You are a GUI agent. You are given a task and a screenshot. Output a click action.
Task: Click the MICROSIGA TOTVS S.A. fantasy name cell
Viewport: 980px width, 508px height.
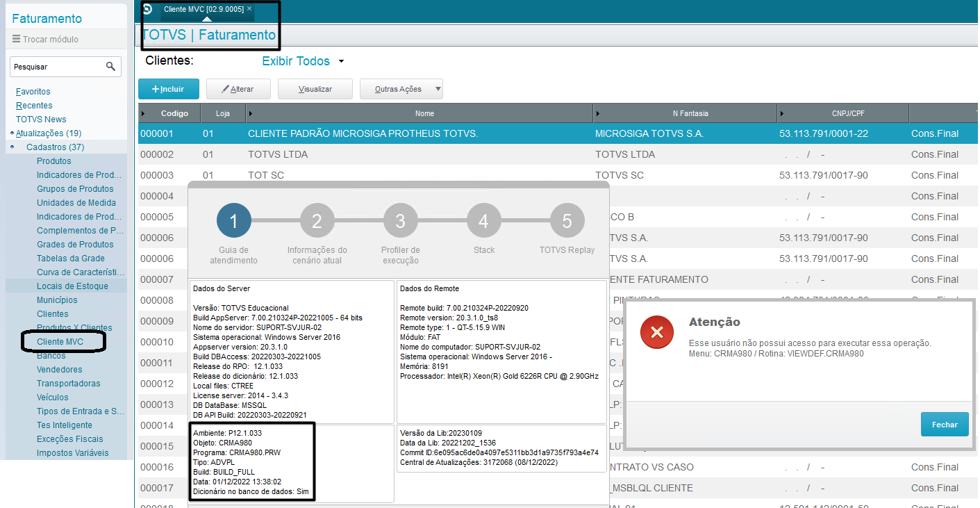click(649, 133)
